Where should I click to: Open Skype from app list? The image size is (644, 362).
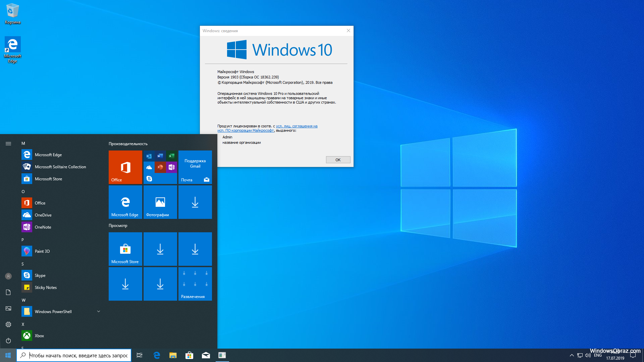click(40, 275)
